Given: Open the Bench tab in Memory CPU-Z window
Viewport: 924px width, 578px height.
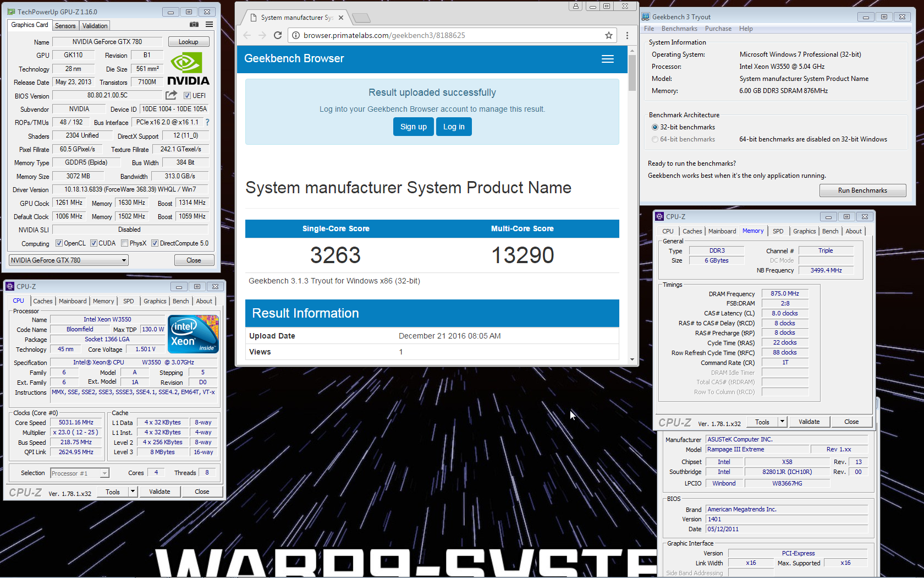Looking at the screenshot, I should pyautogui.click(x=831, y=231).
